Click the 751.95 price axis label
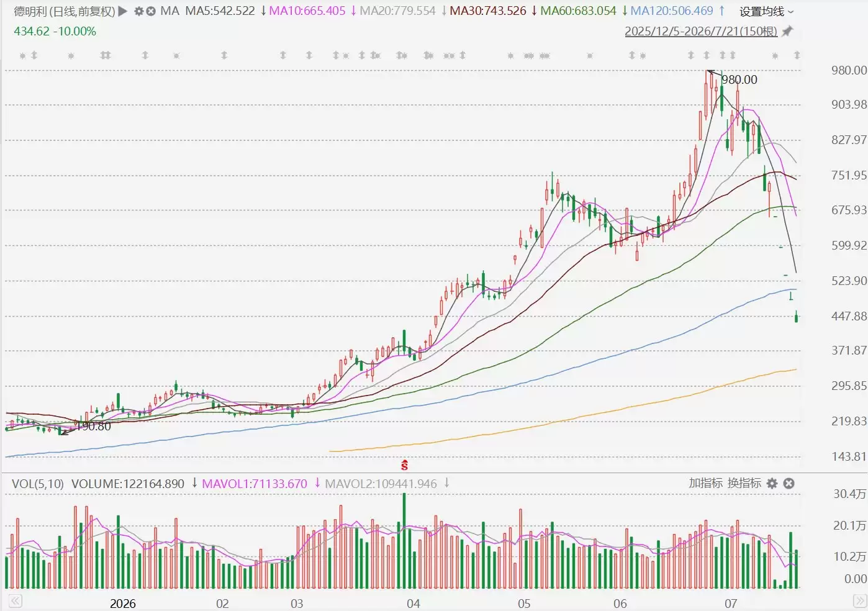The image size is (868, 611). point(849,175)
